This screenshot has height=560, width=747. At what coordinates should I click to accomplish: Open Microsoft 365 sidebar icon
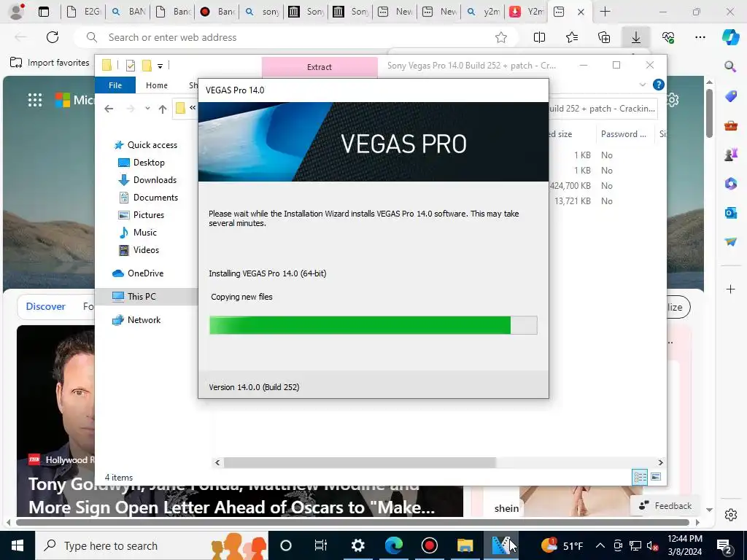(x=731, y=183)
